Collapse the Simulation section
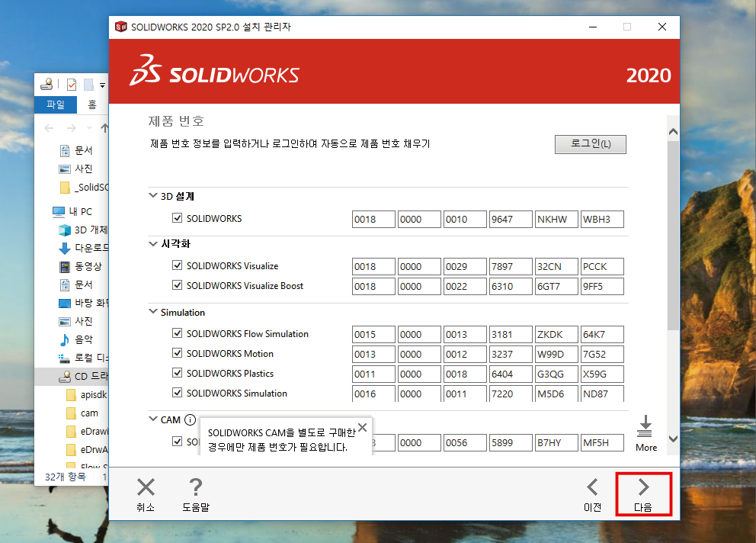 (x=153, y=312)
